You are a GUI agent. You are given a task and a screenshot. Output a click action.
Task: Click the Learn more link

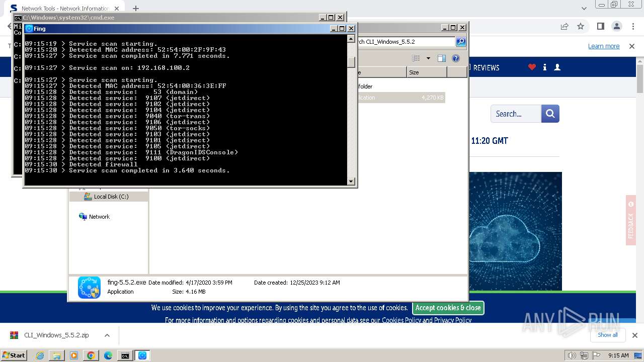tap(604, 46)
